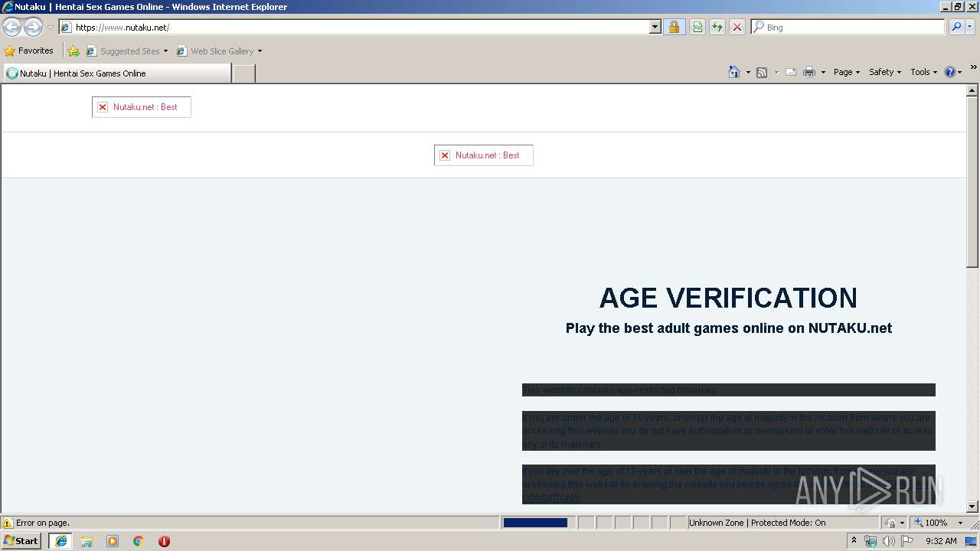This screenshot has height=551, width=980.
Task: Open Windows Media Player from the taskbar
Action: tap(113, 541)
